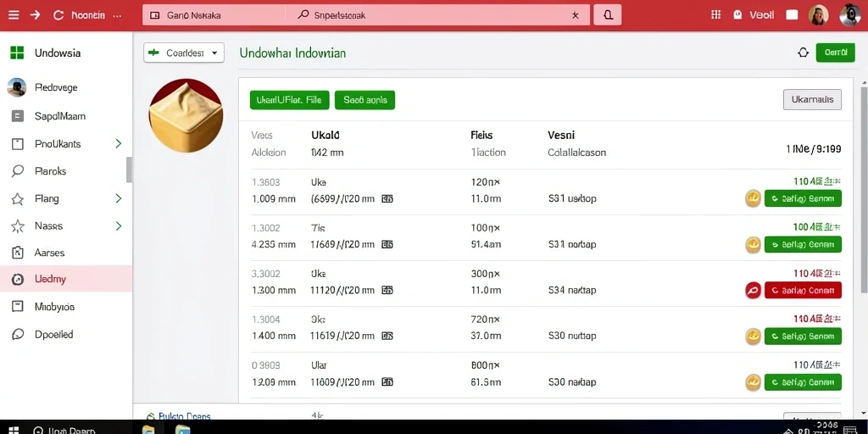Viewport: 868px width, 434px height.
Task: Open the hamburger menu icon
Action: (14, 15)
